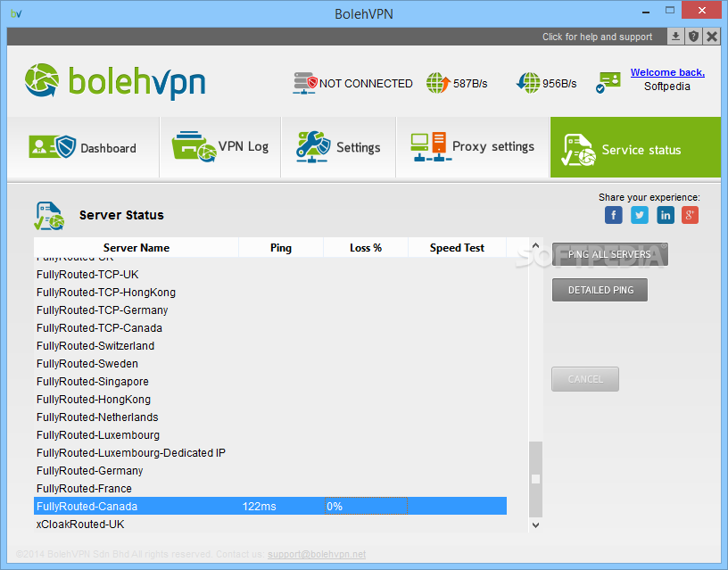Screen dimensions: 728x570
Task: Select xCloakRouted-UK server row
Action: tap(270, 524)
